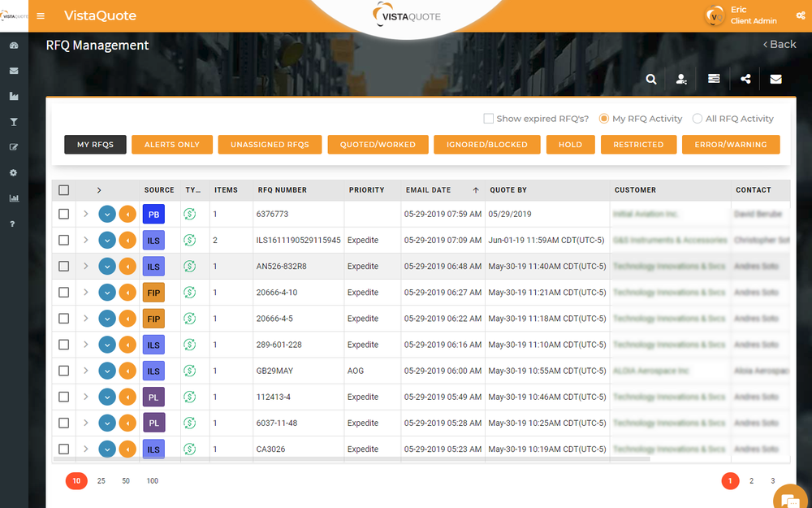
Task: Expand all rows using header chevron
Action: tap(99, 190)
